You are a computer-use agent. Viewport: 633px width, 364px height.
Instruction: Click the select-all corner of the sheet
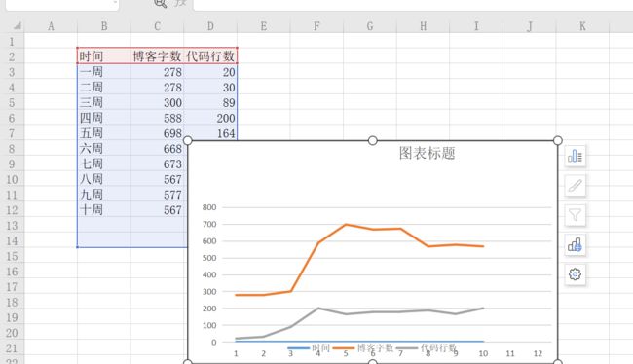(x=17, y=26)
